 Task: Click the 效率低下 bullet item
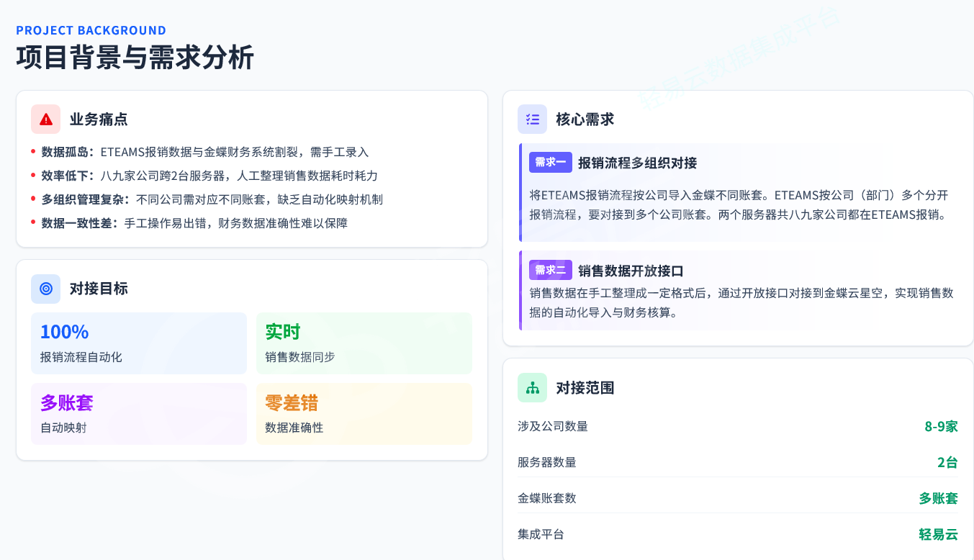(x=209, y=176)
